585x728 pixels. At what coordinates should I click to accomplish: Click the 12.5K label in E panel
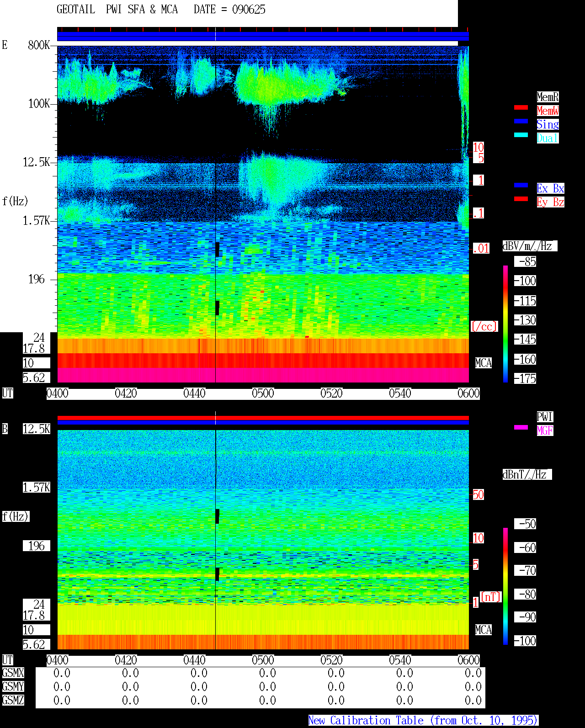coord(37,162)
